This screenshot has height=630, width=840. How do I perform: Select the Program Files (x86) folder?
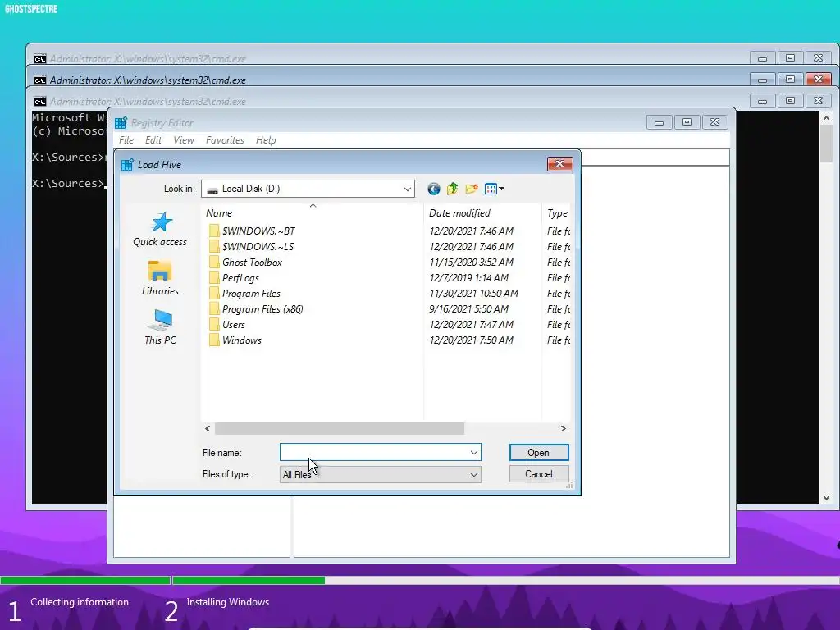pyautogui.click(x=256, y=308)
